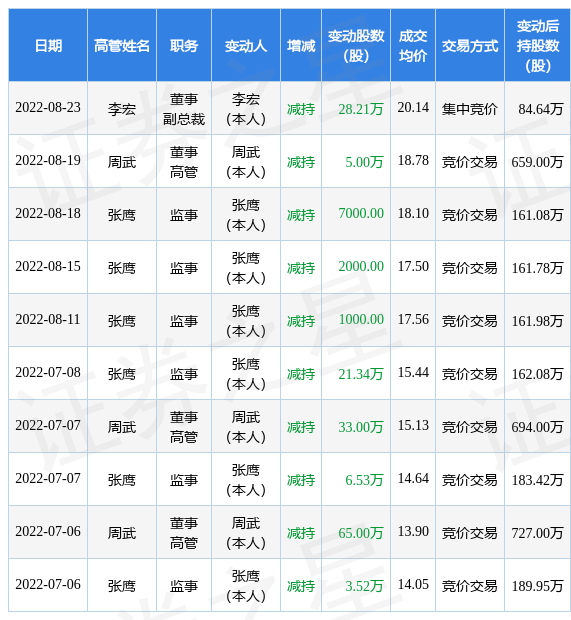This screenshot has width=571, height=620.
Task: Click the 694.00万 holdings cell
Action: point(537,427)
